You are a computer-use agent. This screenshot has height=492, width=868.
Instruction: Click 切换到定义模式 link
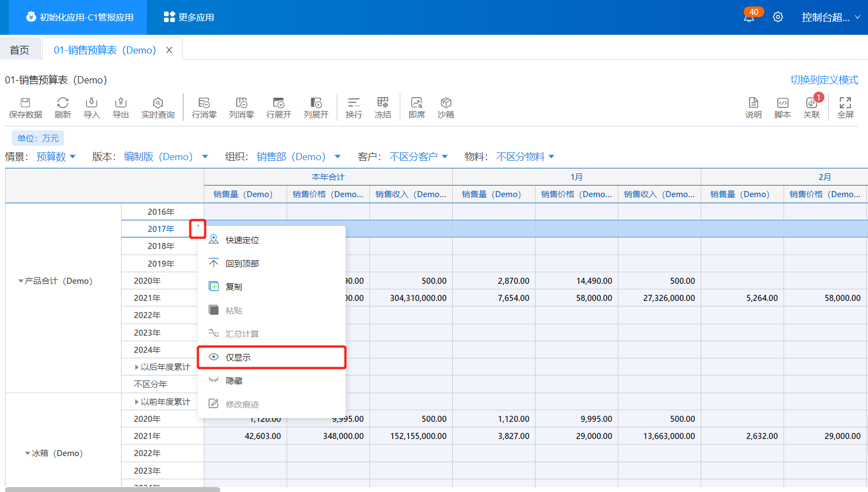[824, 80]
